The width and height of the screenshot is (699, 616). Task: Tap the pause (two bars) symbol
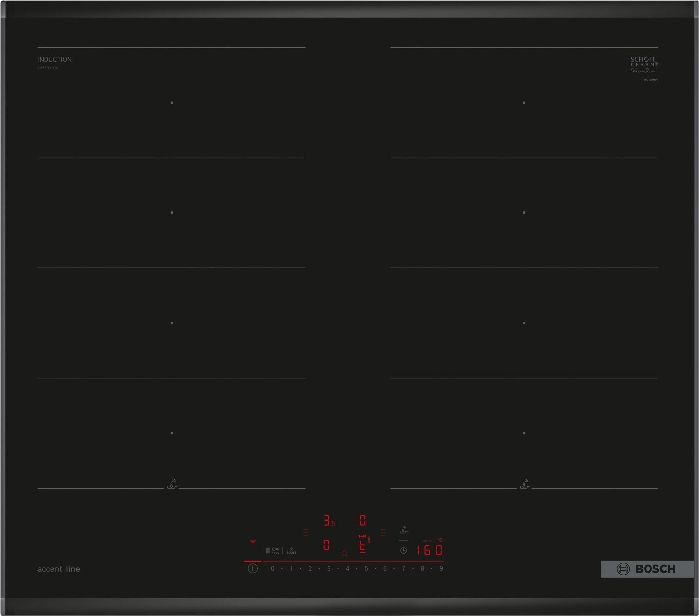268,551
